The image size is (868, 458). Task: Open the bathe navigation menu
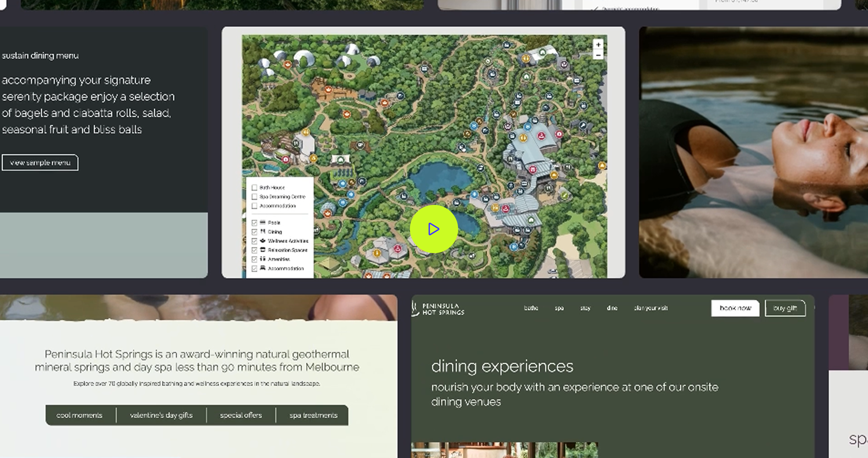(x=531, y=308)
